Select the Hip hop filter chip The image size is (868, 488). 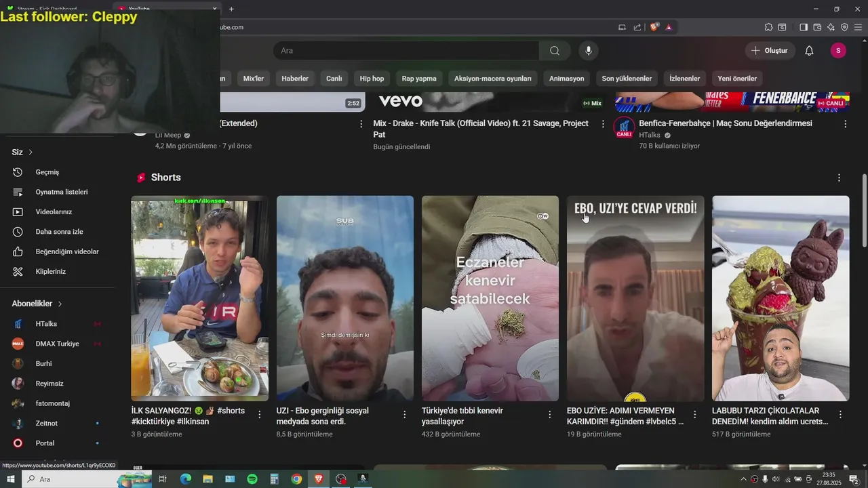[x=372, y=79]
